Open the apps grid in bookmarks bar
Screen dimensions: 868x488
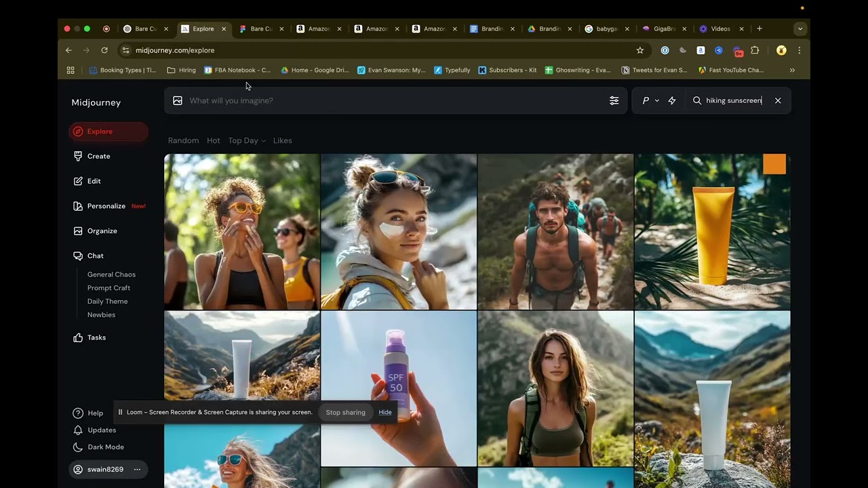pyautogui.click(x=71, y=70)
